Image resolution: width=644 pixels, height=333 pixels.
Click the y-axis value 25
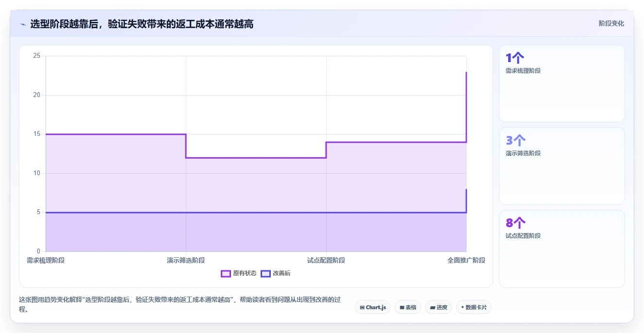point(36,56)
